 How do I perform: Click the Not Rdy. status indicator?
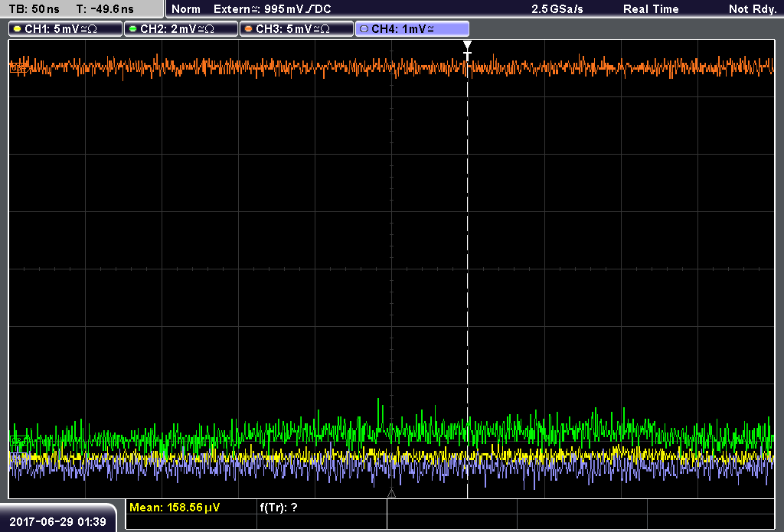click(x=753, y=9)
